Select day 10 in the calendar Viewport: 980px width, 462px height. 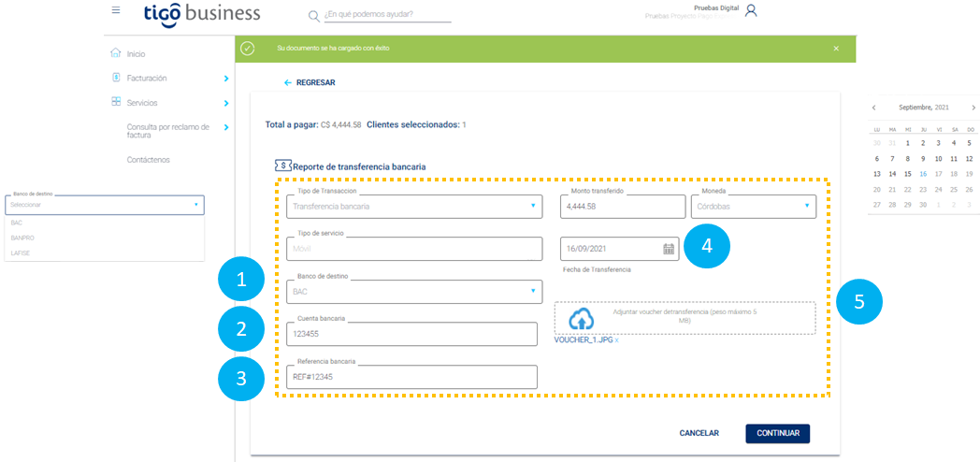(x=938, y=159)
